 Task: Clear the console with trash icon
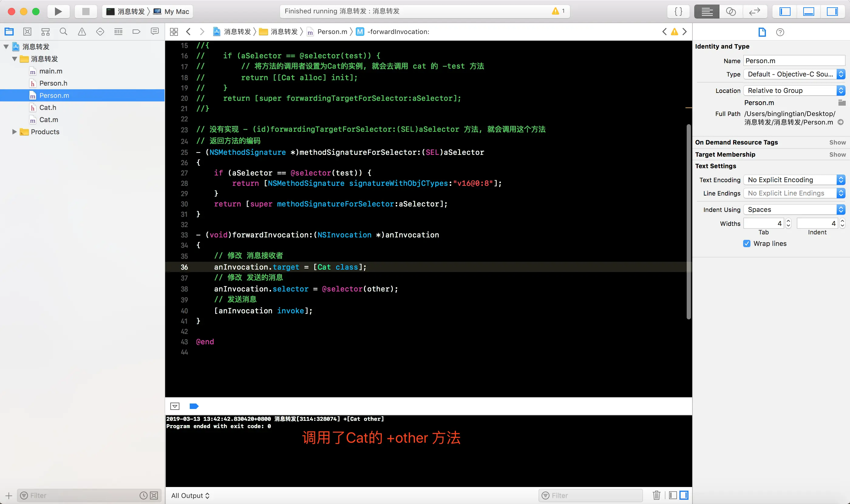(656, 495)
